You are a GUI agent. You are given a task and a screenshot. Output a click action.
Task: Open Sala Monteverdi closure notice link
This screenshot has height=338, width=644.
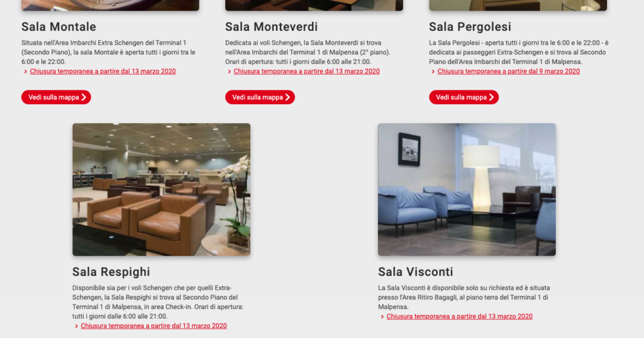[x=306, y=72]
